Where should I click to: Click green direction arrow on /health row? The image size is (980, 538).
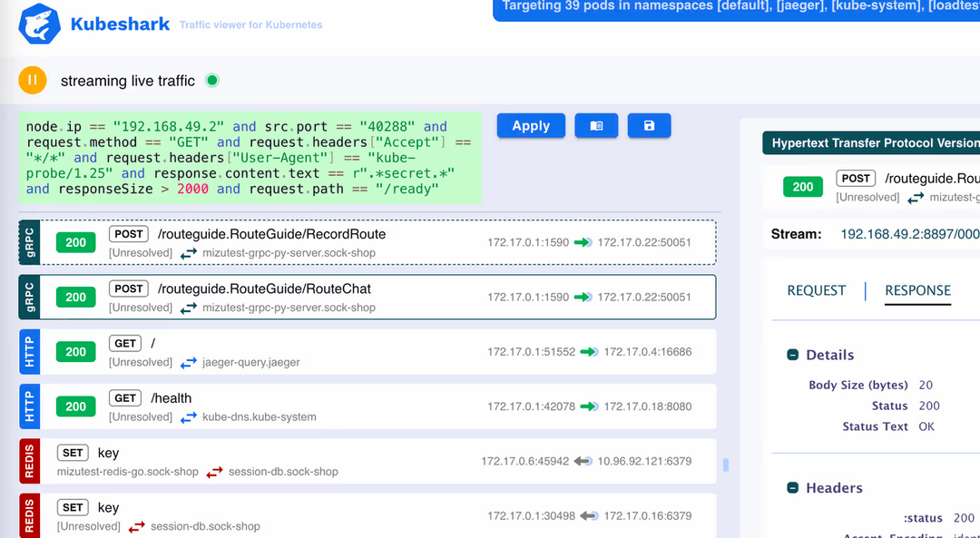590,406
